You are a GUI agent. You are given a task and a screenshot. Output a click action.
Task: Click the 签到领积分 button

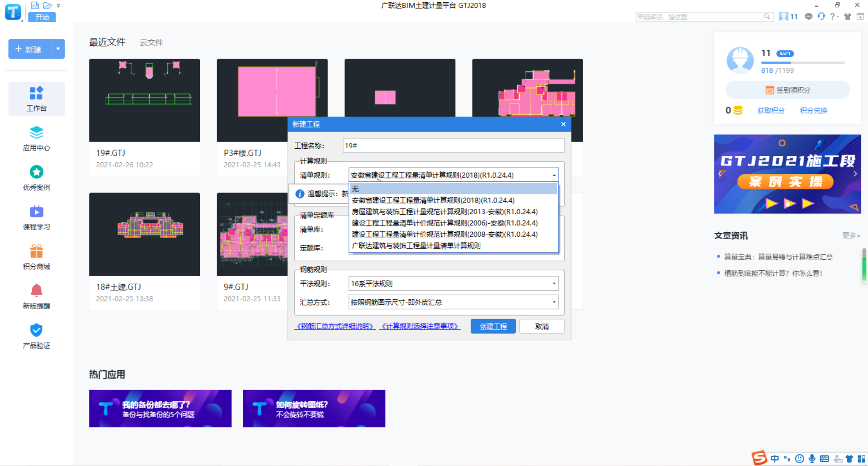(x=788, y=90)
